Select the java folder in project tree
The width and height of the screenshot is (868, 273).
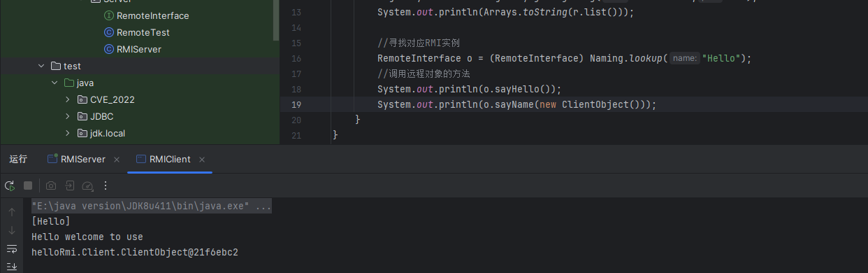[85, 83]
